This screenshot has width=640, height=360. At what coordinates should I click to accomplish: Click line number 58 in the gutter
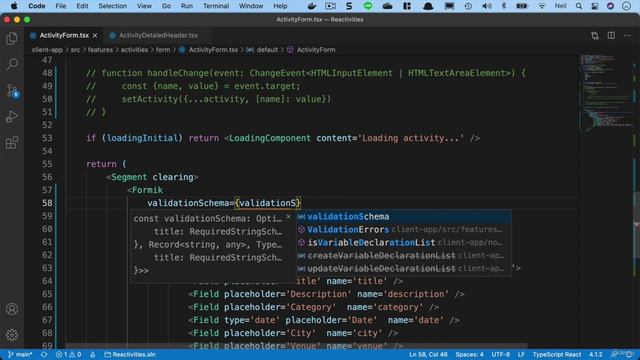47,203
